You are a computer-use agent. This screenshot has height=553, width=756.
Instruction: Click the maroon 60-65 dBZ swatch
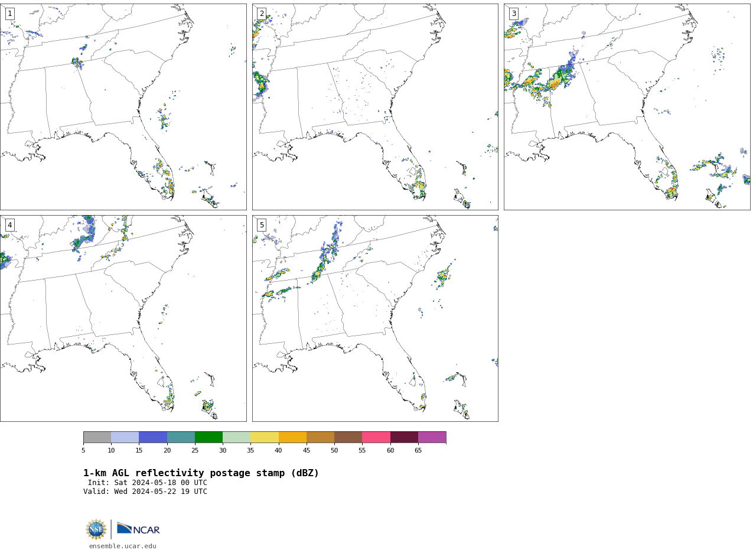[x=404, y=437]
